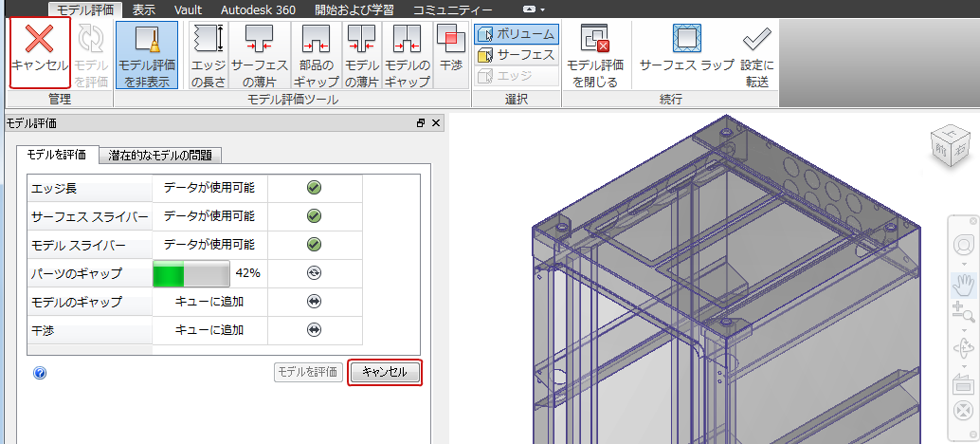Open the Vault ribbon tab
Viewport: 980px width, 444px height.
(188, 9)
